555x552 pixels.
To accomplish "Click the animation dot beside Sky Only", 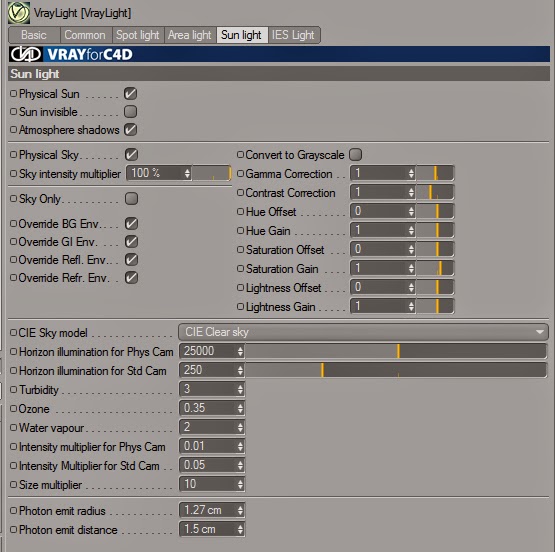I will pos(13,199).
